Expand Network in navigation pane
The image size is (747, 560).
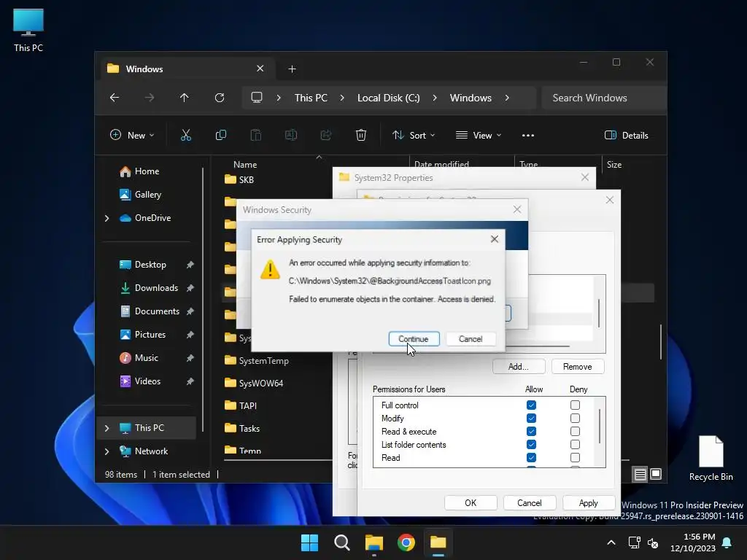107,451
